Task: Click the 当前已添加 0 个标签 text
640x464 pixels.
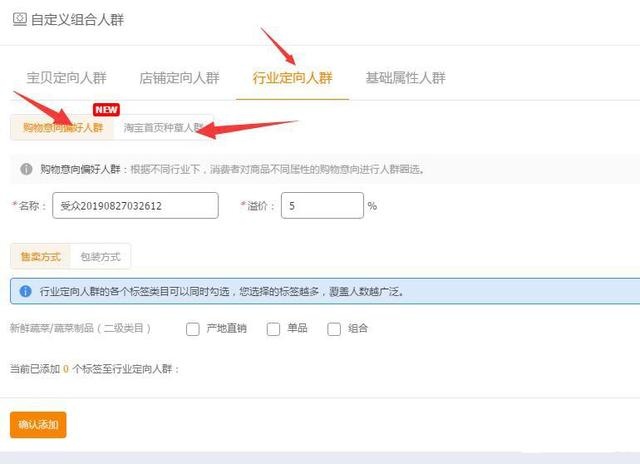Action: tap(94, 369)
